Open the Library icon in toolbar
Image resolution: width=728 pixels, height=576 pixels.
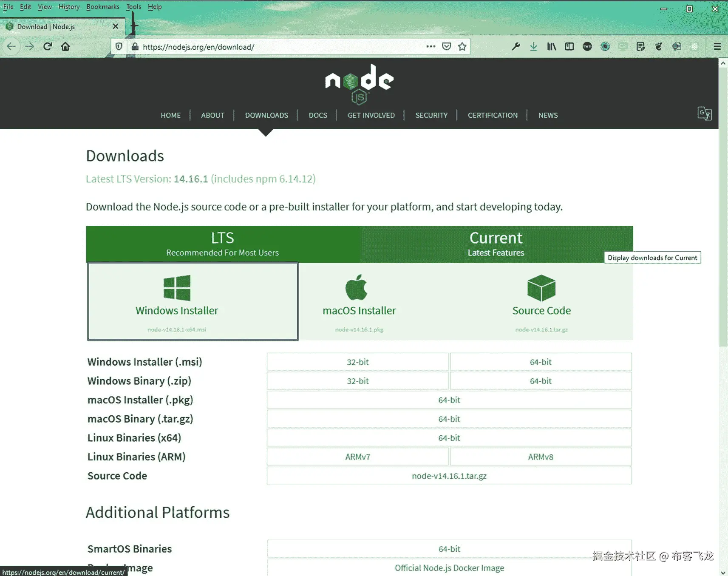point(551,46)
